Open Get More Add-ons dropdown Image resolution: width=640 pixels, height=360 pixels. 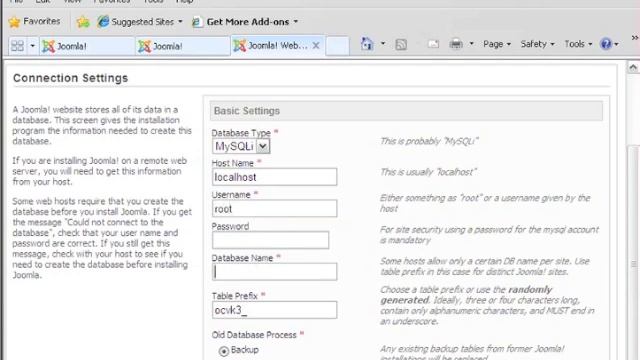[x=245, y=22]
